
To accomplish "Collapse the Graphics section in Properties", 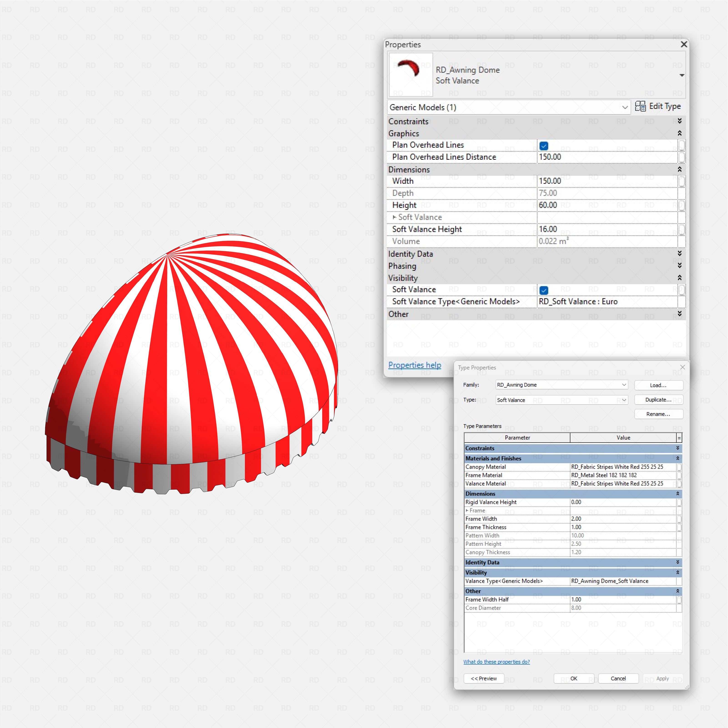I will tap(679, 133).
